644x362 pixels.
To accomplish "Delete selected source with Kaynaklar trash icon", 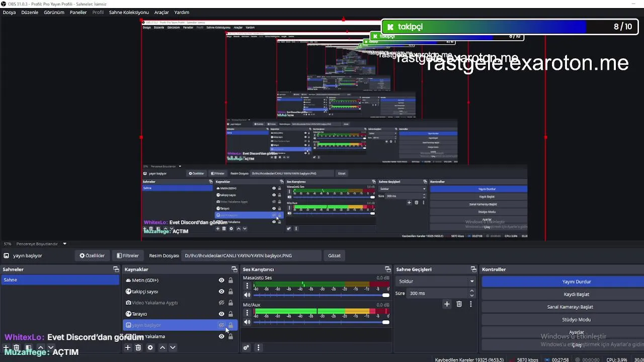I will point(138,347).
